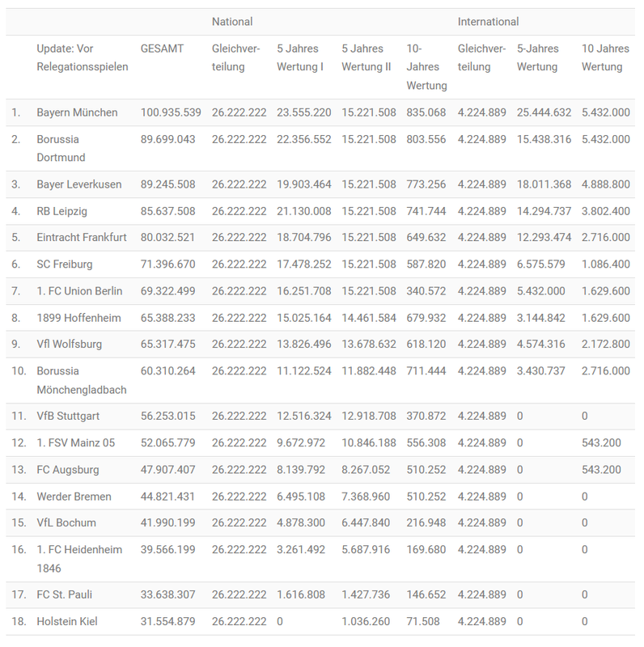Click value '6.575.579' in Freiburg row
The image size is (644, 647).
point(540,264)
